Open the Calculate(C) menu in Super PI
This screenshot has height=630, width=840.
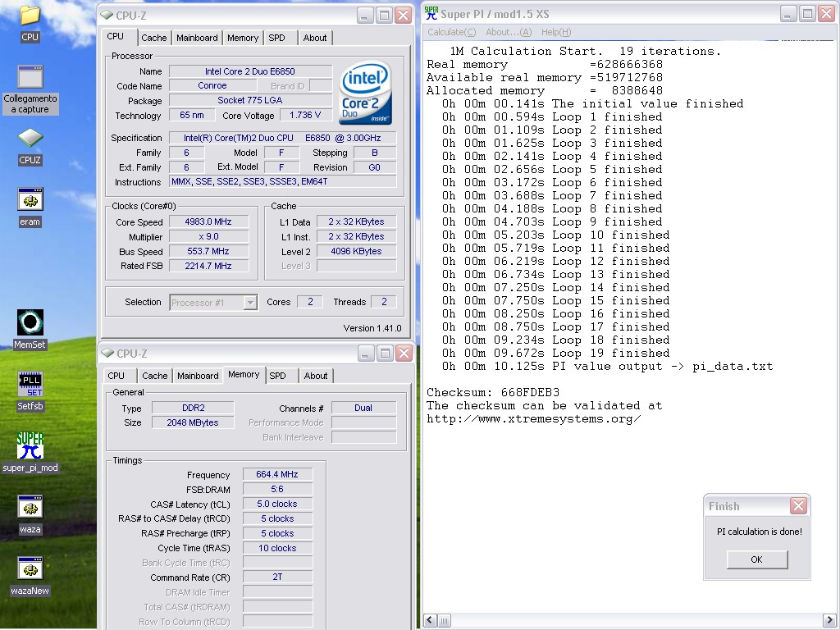click(x=452, y=32)
